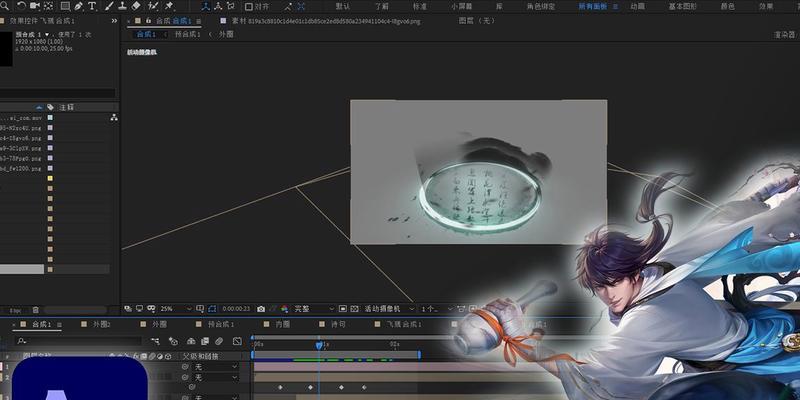Open layer 2 parent 无 dropdown
800x400 pixels.
click(216, 378)
